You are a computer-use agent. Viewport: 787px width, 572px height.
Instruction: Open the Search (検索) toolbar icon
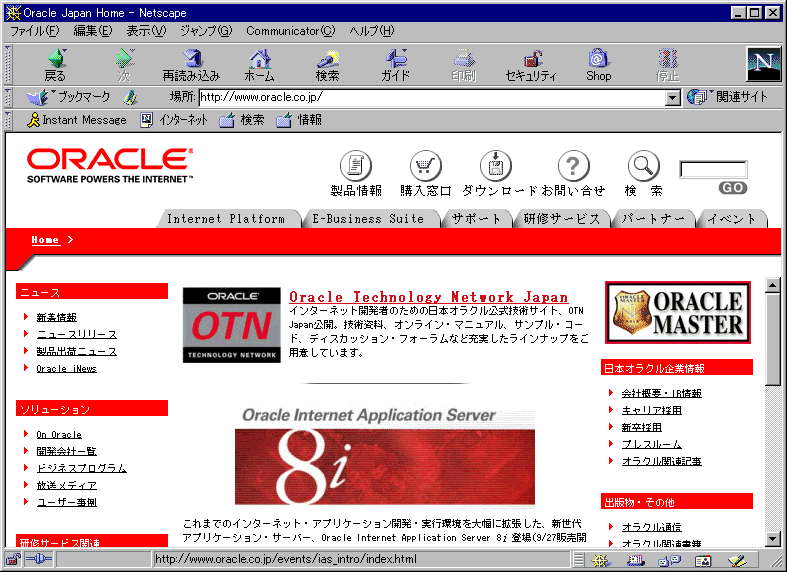(x=327, y=64)
